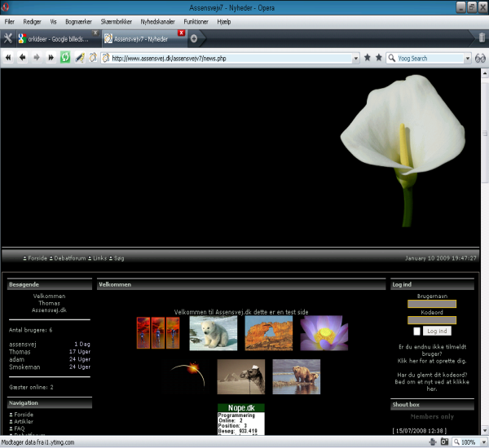
Task: Open the polar bear thumbnail
Action: point(214,333)
